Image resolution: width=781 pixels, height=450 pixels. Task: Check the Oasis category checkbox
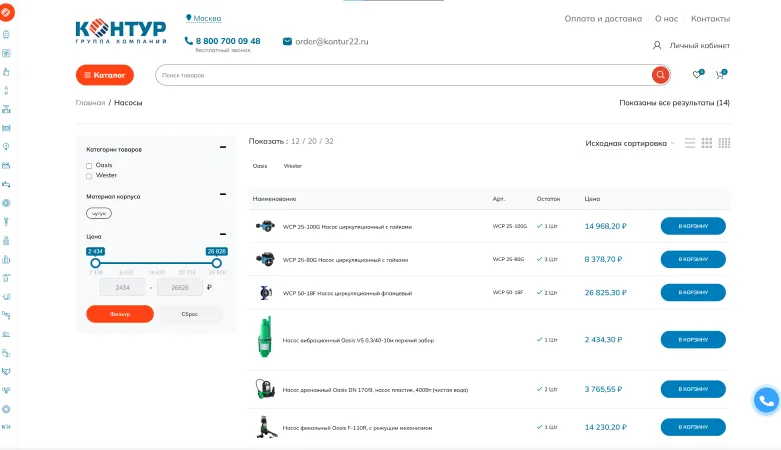point(89,165)
